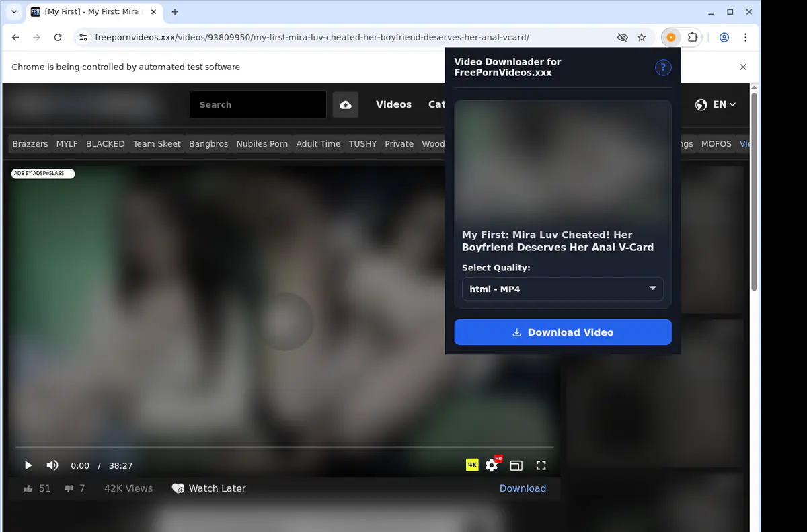View site information icon in address bar
This screenshot has width=807, height=532.
tap(83, 38)
